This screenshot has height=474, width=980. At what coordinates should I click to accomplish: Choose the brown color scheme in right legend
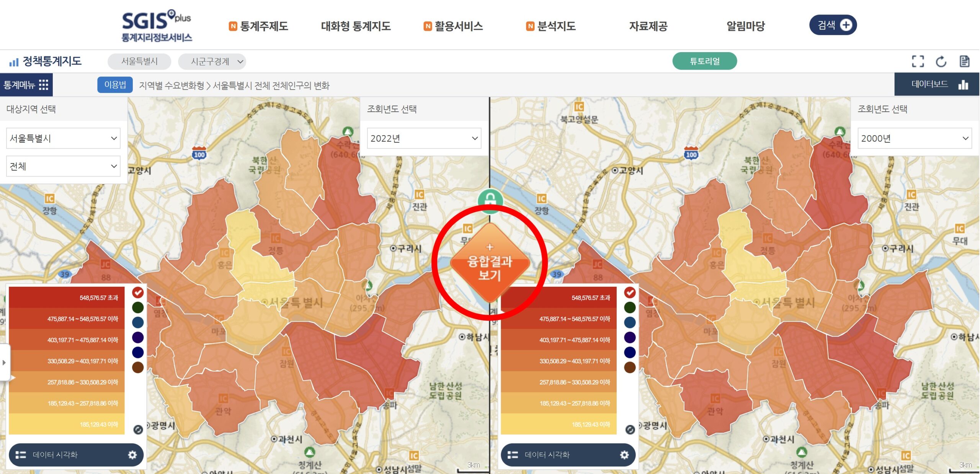(x=630, y=368)
